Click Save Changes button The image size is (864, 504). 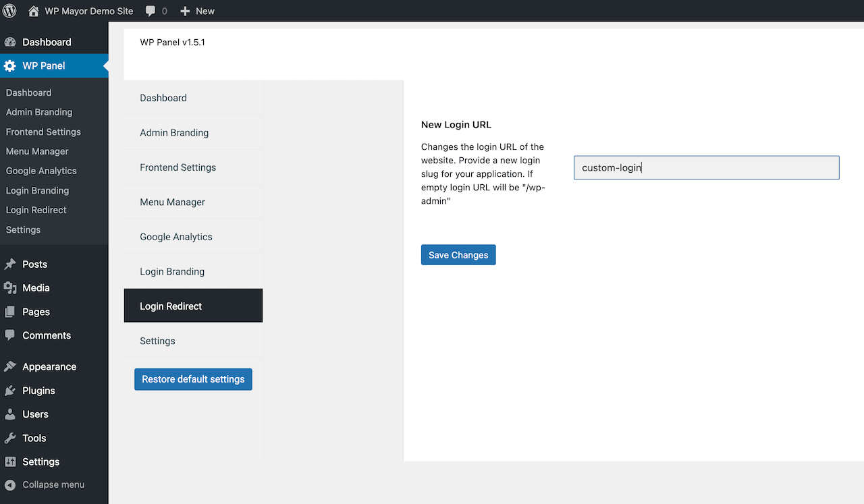pyautogui.click(x=458, y=255)
